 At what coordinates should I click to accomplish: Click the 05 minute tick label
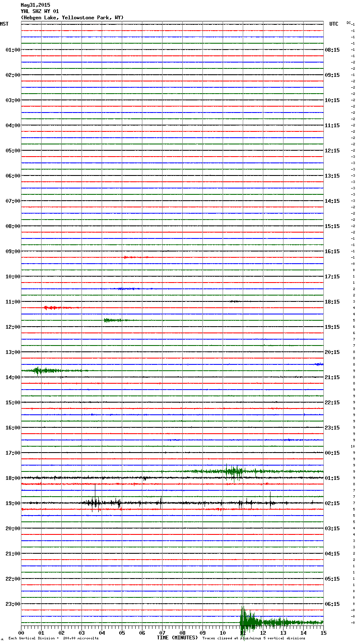pyautogui.click(x=122, y=633)
